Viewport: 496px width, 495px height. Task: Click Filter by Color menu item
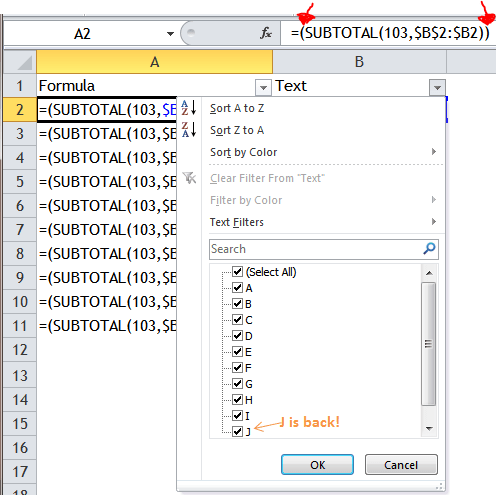(246, 200)
